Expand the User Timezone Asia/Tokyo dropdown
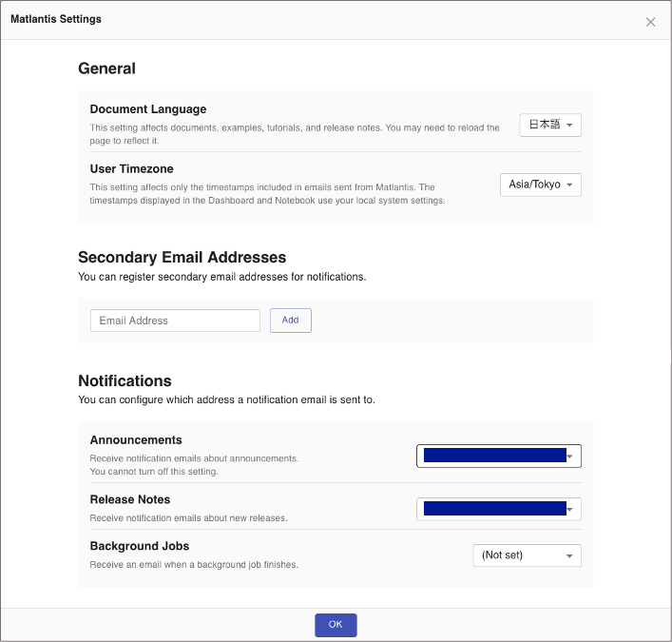 pyautogui.click(x=540, y=185)
